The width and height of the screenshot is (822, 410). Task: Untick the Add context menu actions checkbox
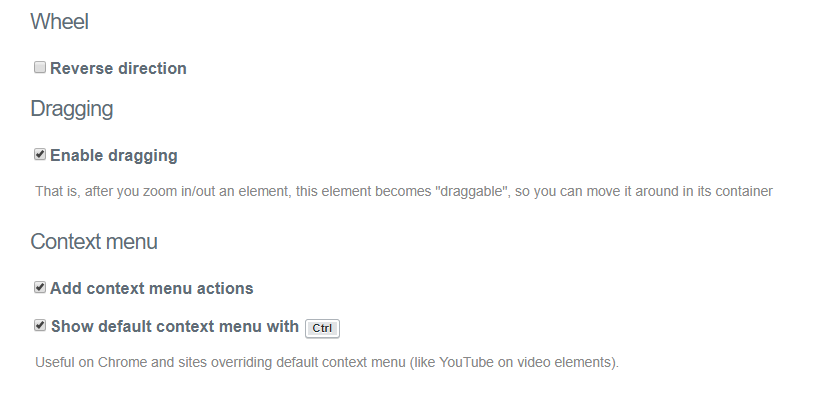pyautogui.click(x=40, y=287)
